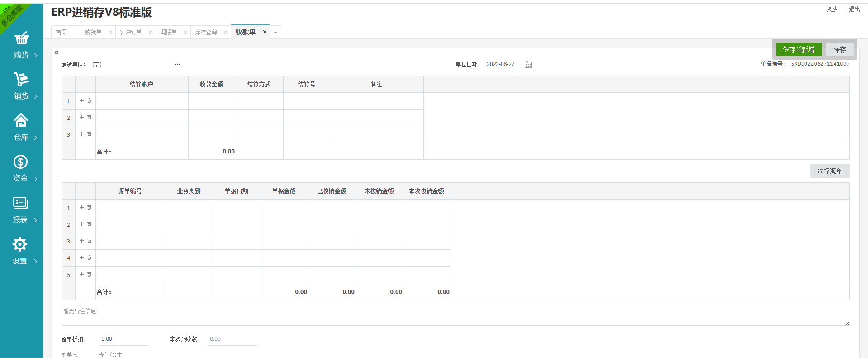
Task: Close the 调拨单 tab
Action: click(185, 32)
